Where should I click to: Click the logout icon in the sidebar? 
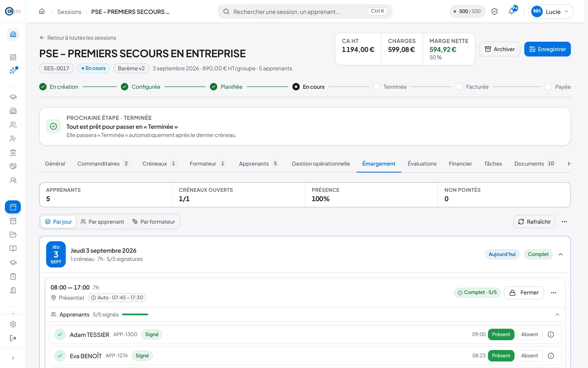(x=13, y=338)
